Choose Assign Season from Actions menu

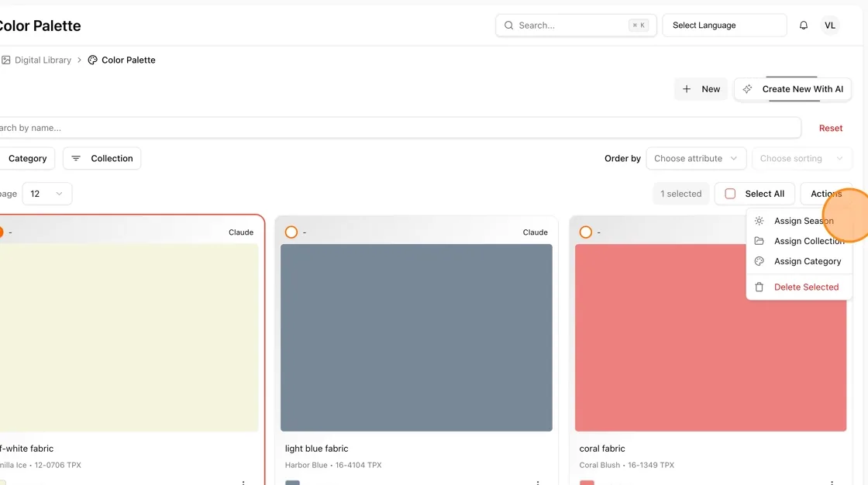799,221
